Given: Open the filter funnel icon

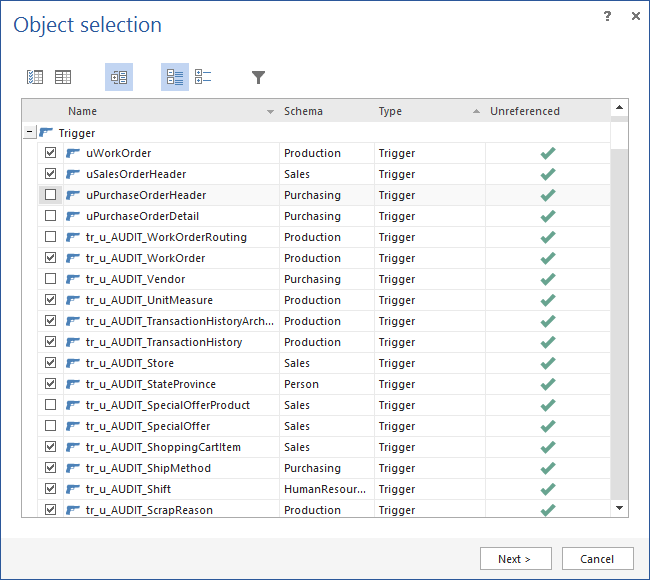Looking at the screenshot, I should [258, 77].
